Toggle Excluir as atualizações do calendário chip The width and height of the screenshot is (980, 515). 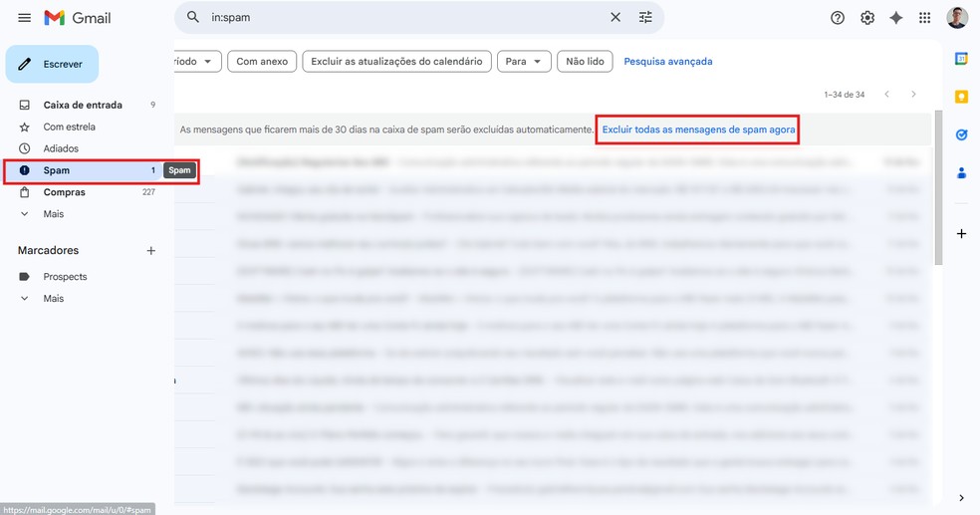click(x=396, y=61)
